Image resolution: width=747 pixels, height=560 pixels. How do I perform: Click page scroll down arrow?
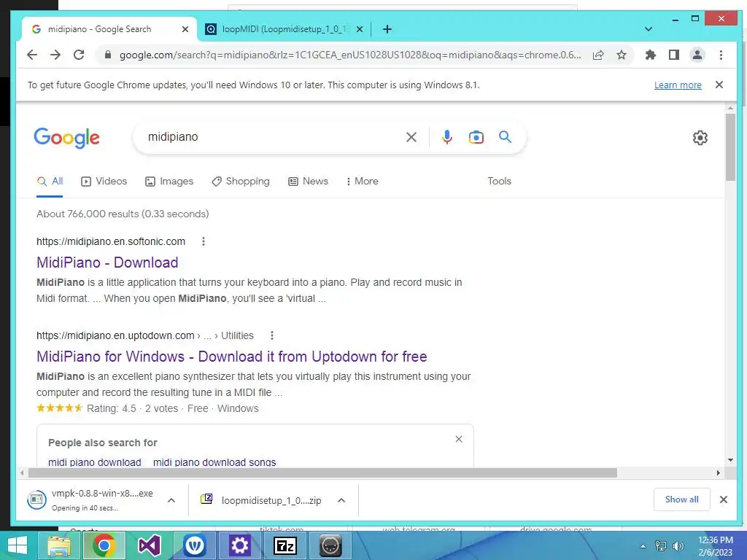click(x=730, y=460)
